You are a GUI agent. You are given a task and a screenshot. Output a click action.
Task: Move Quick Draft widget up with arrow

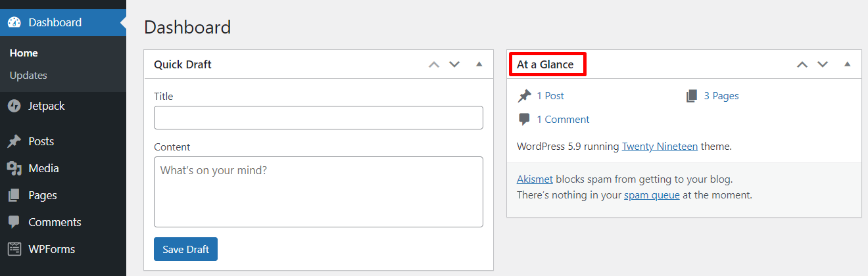(x=434, y=64)
